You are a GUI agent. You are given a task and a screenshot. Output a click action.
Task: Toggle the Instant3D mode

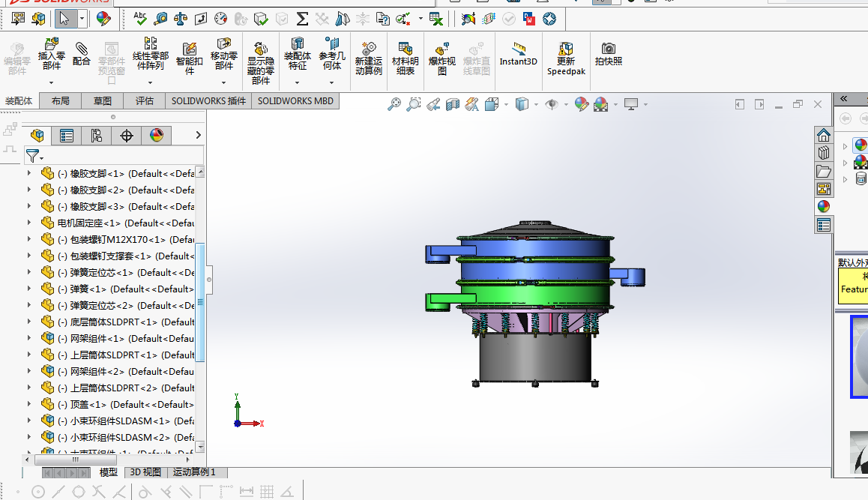coord(519,54)
